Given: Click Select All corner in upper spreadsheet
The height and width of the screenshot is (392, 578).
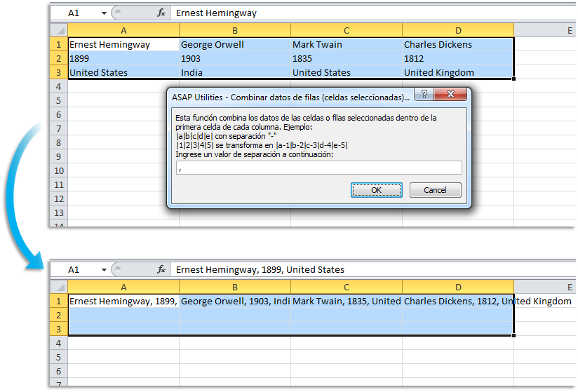Looking at the screenshot, I should (59, 30).
